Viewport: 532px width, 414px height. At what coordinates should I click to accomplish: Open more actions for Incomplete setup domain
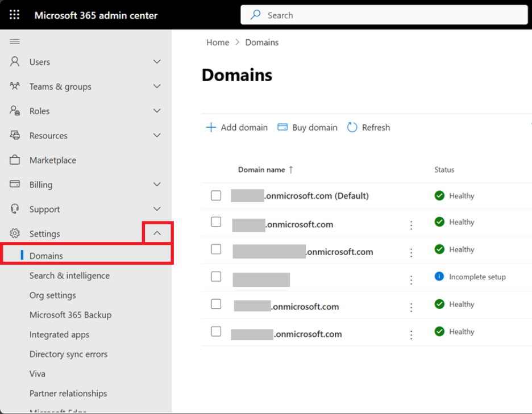pos(411,280)
